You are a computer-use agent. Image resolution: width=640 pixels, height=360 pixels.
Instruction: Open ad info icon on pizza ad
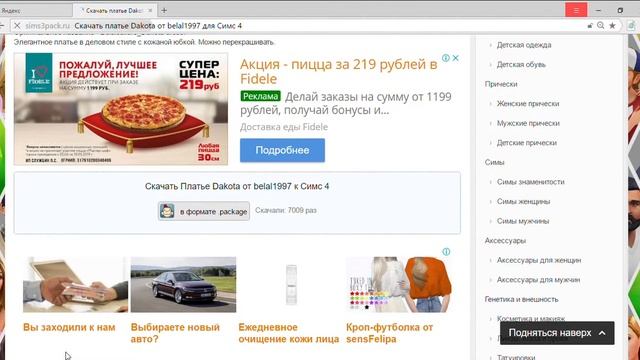(446, 58)
